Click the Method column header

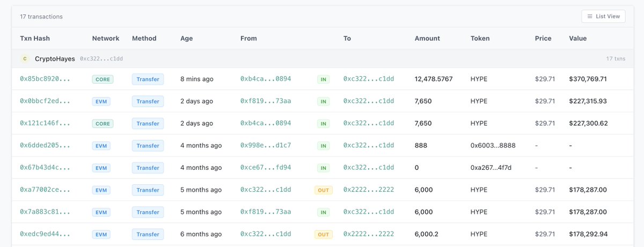point(144,39)
